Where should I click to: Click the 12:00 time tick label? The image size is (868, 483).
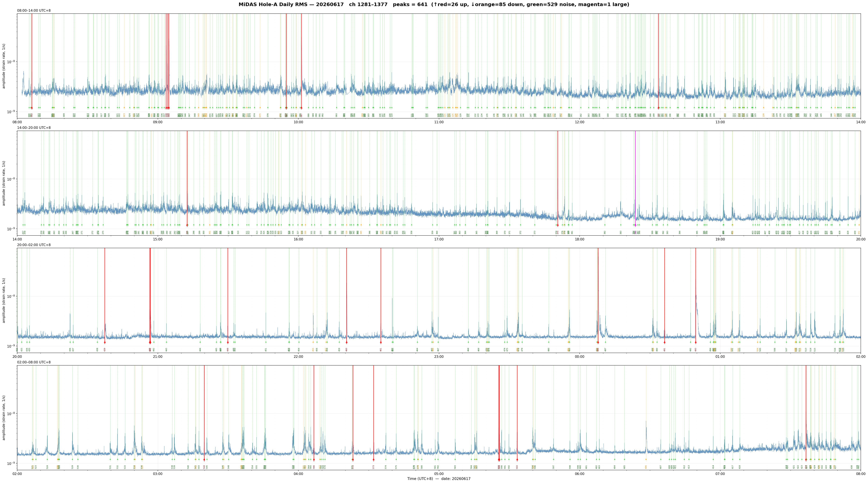click(580, 122)
